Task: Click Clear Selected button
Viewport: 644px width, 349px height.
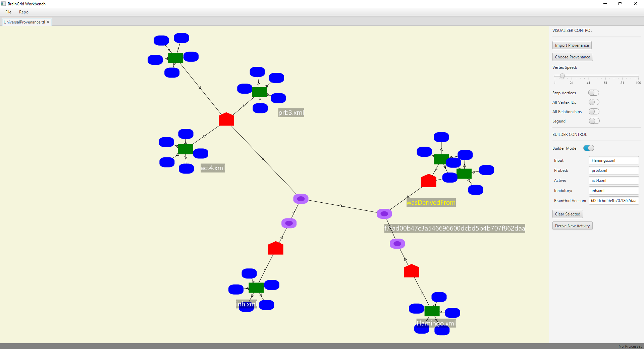Action: pyautogui.click(x=568, y=214)
